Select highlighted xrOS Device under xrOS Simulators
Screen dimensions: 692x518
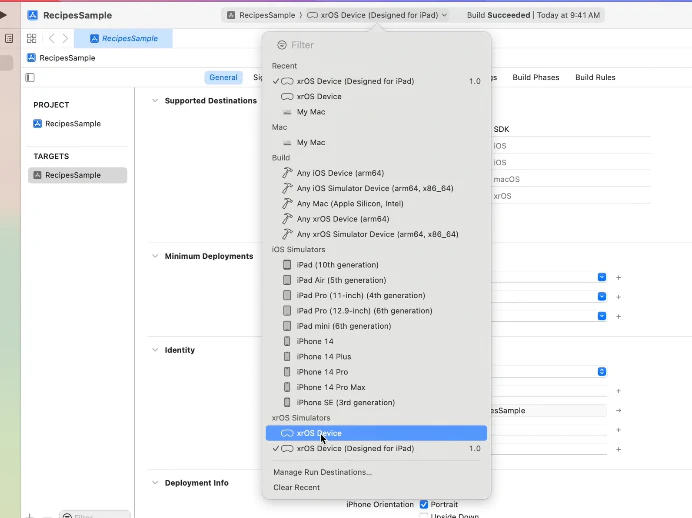(376, 433)
